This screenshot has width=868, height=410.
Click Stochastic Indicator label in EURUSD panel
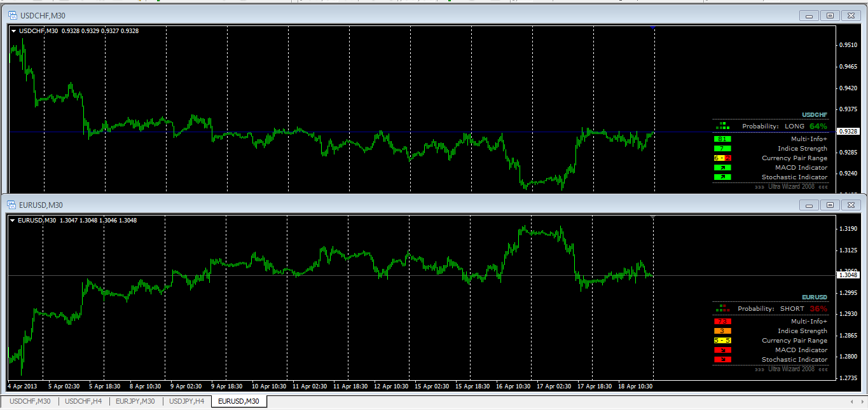click(x=795, y=360)
